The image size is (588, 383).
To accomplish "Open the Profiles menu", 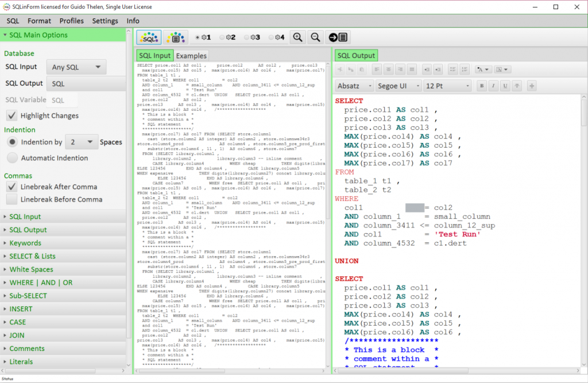I will click(71, 21).
